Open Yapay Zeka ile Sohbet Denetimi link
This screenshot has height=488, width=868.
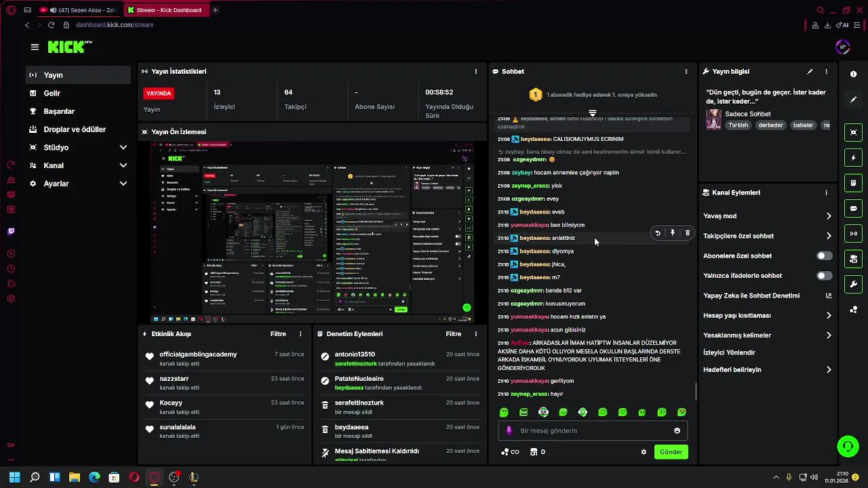click(767, 296)
